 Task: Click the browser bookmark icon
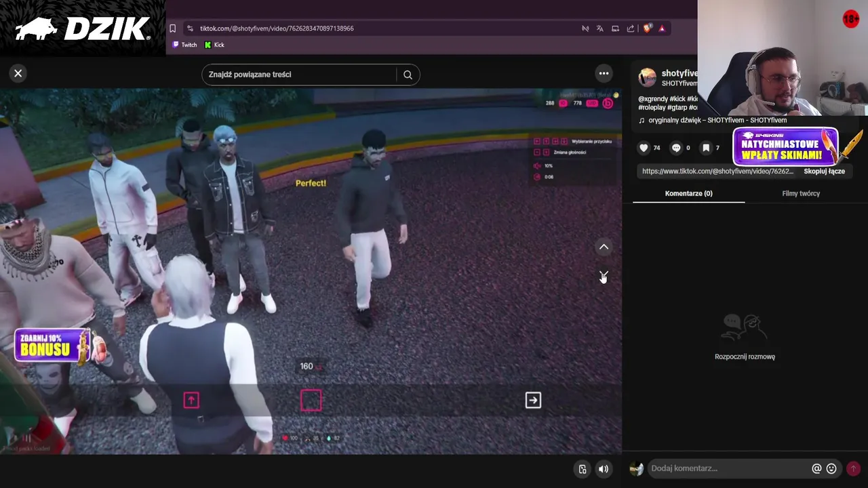click(172, 28)
